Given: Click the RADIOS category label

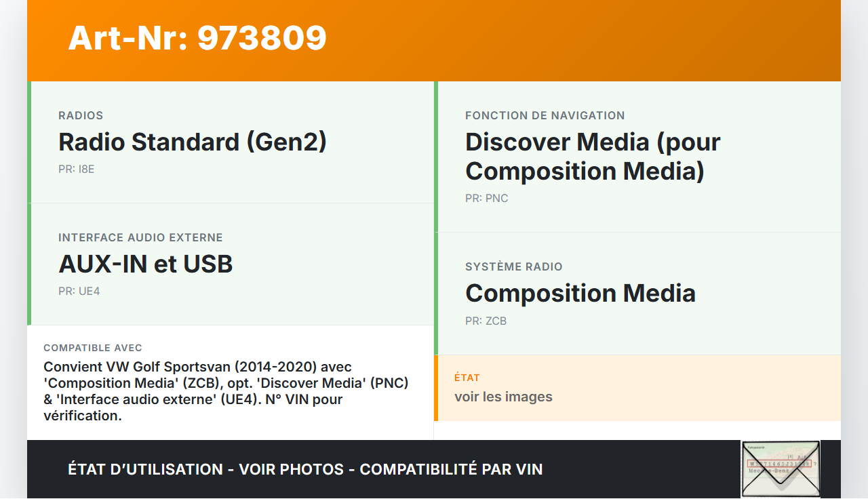Looking at the screenshot, I should coord(81,116).
